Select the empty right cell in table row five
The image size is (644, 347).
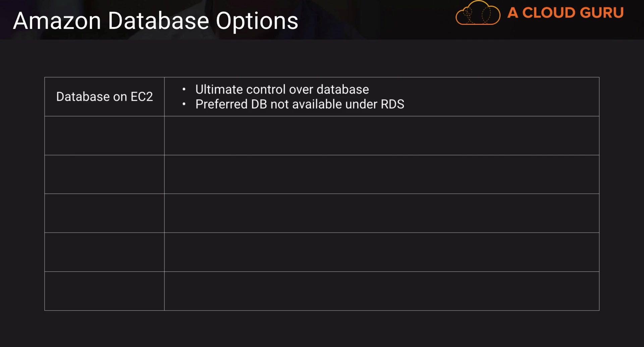point(381,252)
